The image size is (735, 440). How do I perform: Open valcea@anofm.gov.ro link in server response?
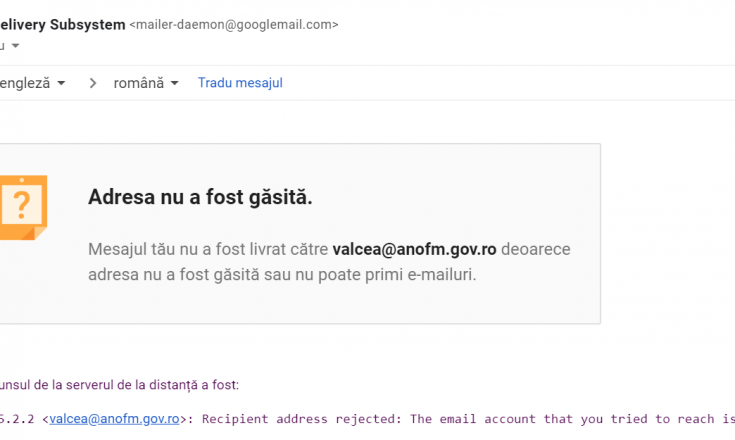pos(114,419)
